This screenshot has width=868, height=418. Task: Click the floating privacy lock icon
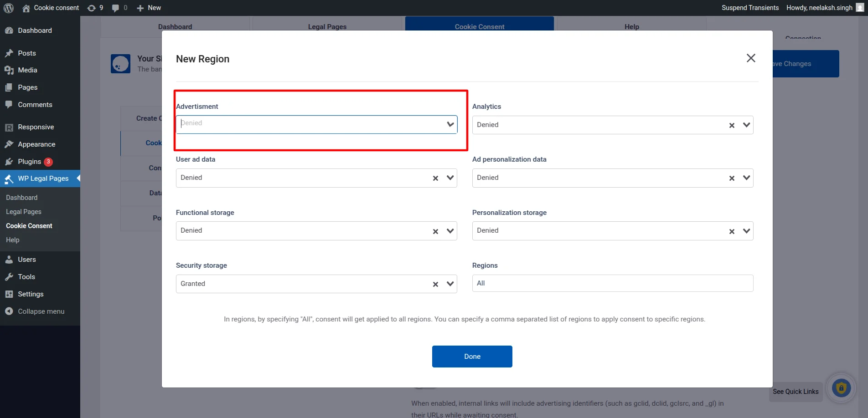841,387
